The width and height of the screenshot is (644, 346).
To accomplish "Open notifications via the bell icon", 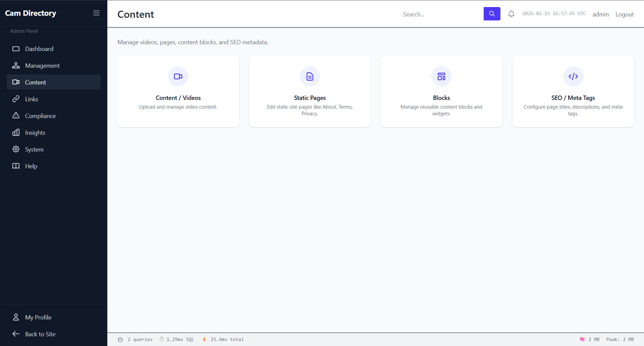I will coord(511,14).
